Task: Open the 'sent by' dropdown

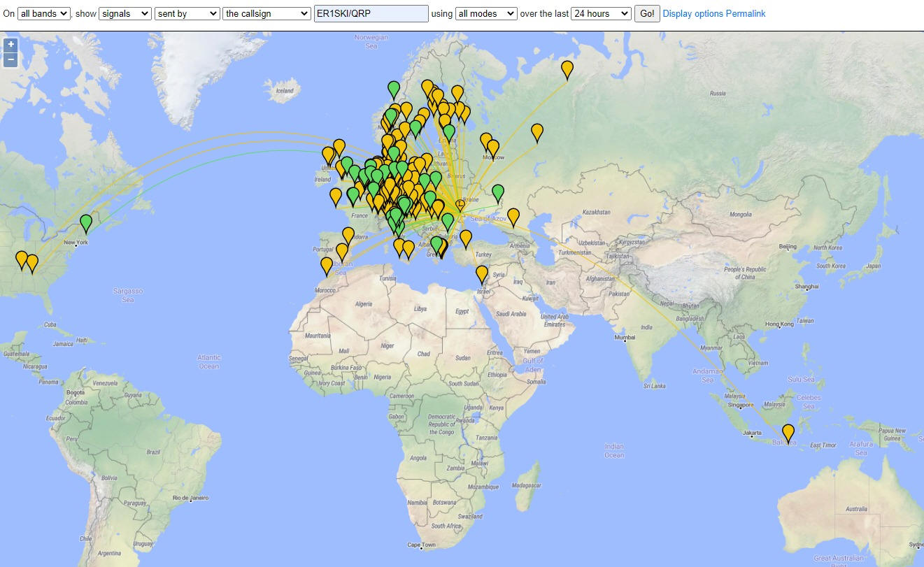Action: 187,13
